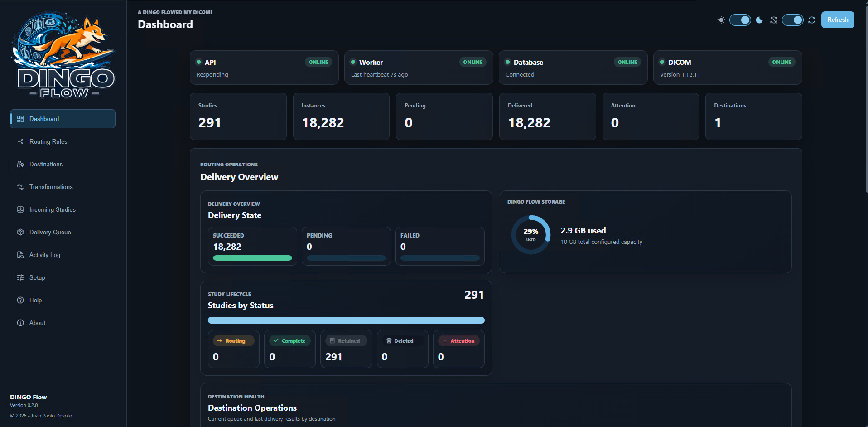
Task: Click the Delivery Queue box icon
Action: point(20,232)
